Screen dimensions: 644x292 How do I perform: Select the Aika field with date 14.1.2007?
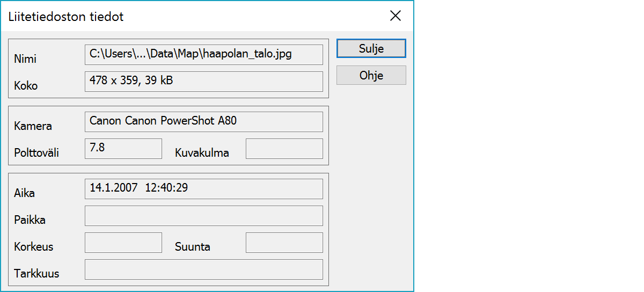pos(204,189)
